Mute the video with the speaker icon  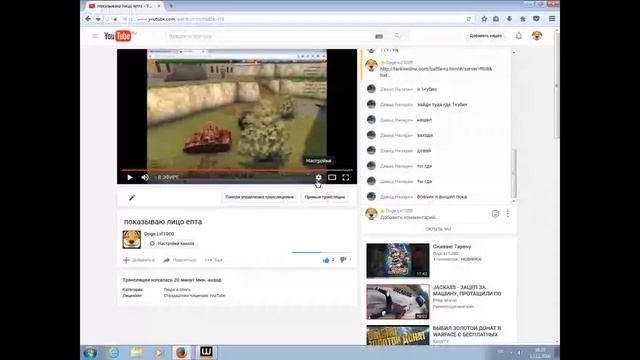click(x=145, y=177)
